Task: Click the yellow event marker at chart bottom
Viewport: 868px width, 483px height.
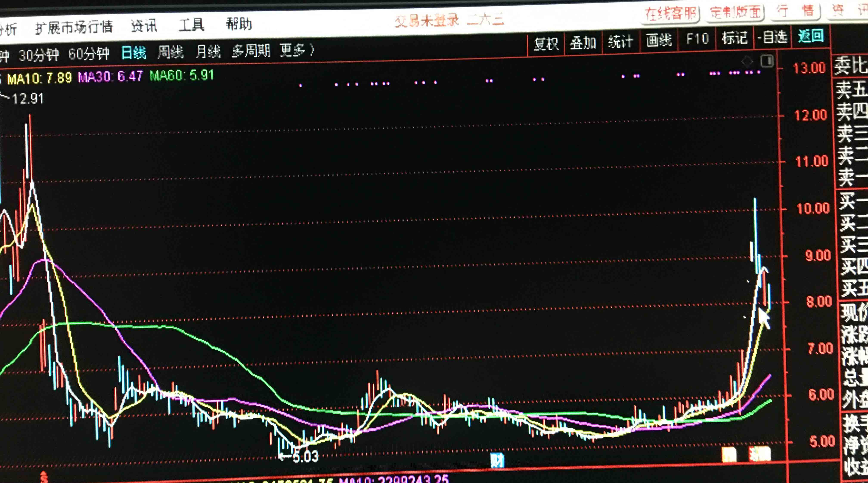Action: (x=729, y=455)
